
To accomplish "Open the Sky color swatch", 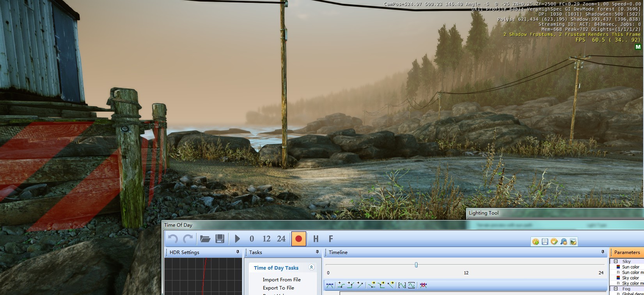I will pyautogui.click(x=618, y=278).
